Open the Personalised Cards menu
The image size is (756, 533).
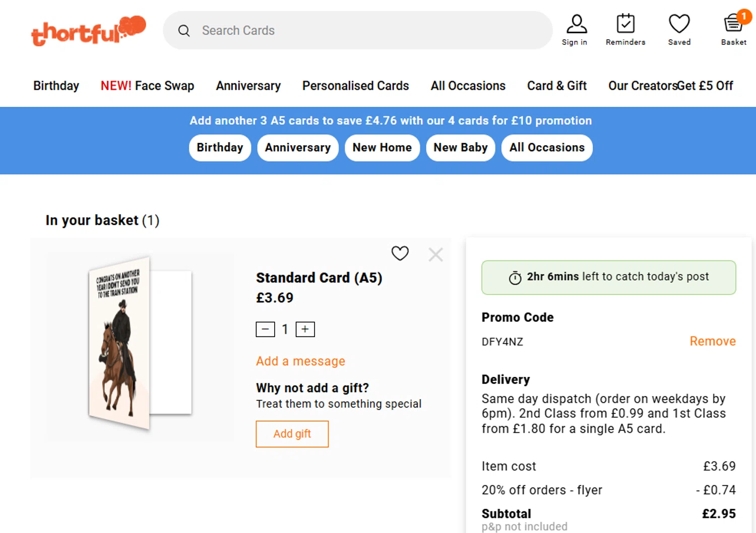[x=355, y=86]
